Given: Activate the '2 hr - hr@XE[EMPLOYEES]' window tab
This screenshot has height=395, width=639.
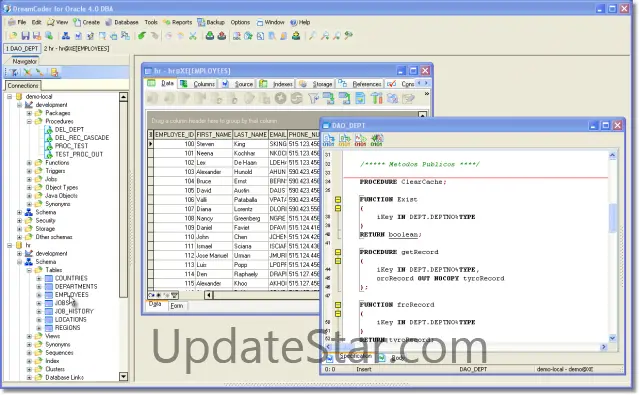Looking at the screenshot, I should coord(77,49).
